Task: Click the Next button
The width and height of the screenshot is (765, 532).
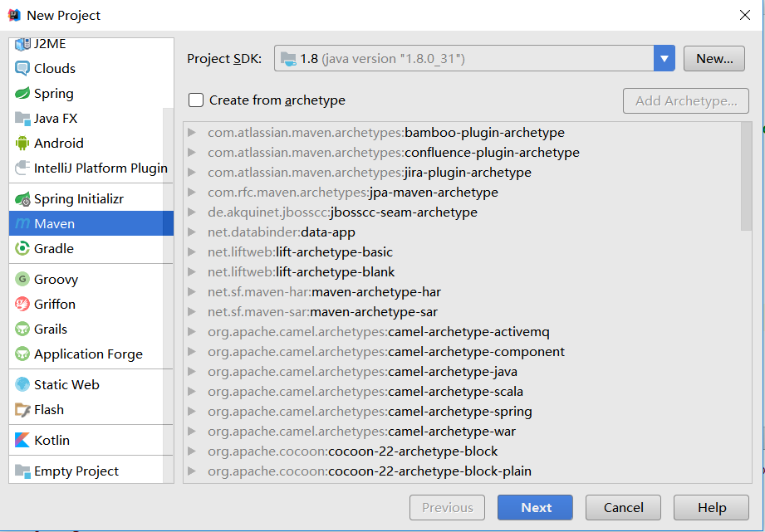Action: [535, 508]
